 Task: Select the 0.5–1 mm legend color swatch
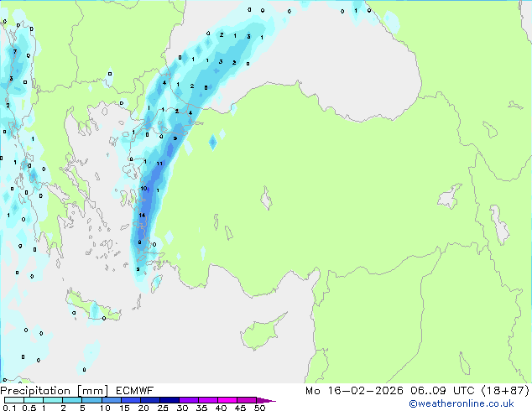(34, 400)
